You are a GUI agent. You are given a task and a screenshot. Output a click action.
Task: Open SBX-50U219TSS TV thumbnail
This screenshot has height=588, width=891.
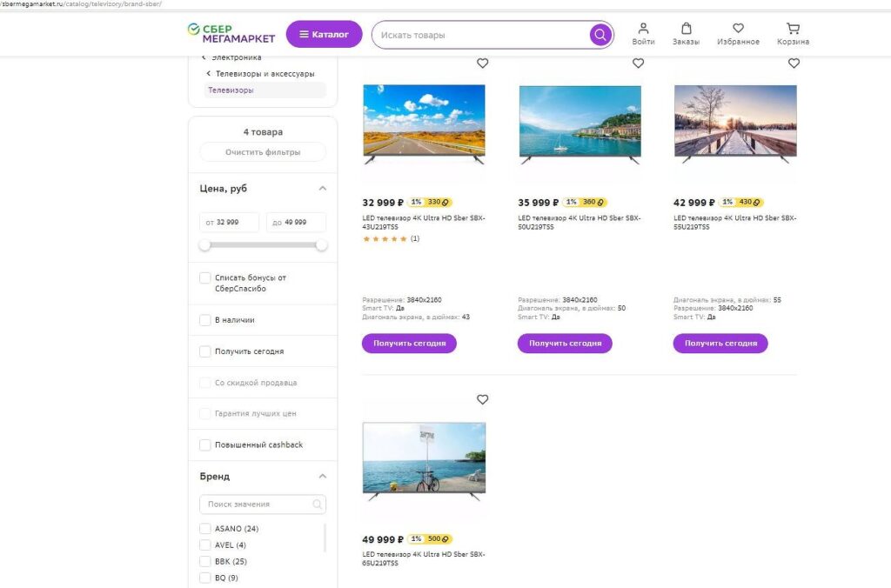pyautogui.click(x=580, y=124)
